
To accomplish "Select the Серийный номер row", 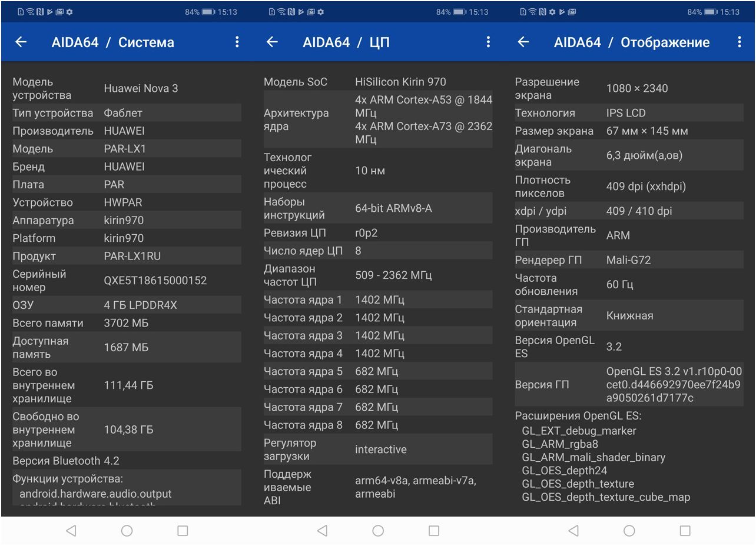I will 127,281.
